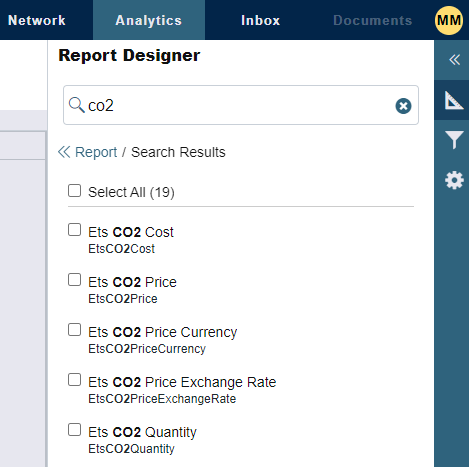Open the Inbox tab
469x467 pixels.
(261, 20)
